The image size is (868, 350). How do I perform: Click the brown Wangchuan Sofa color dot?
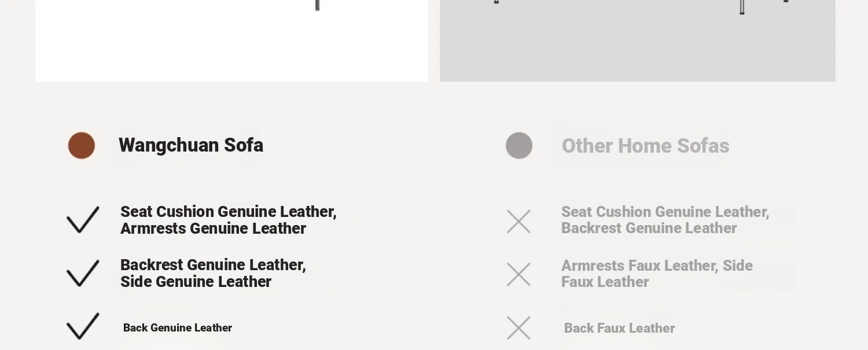click(x=82, y=145)
